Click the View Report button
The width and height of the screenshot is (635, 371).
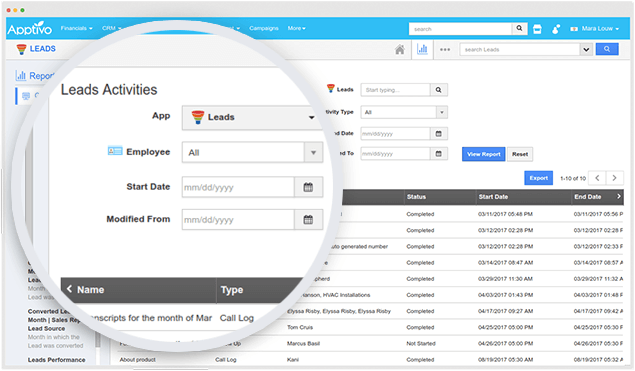[484, 154]
